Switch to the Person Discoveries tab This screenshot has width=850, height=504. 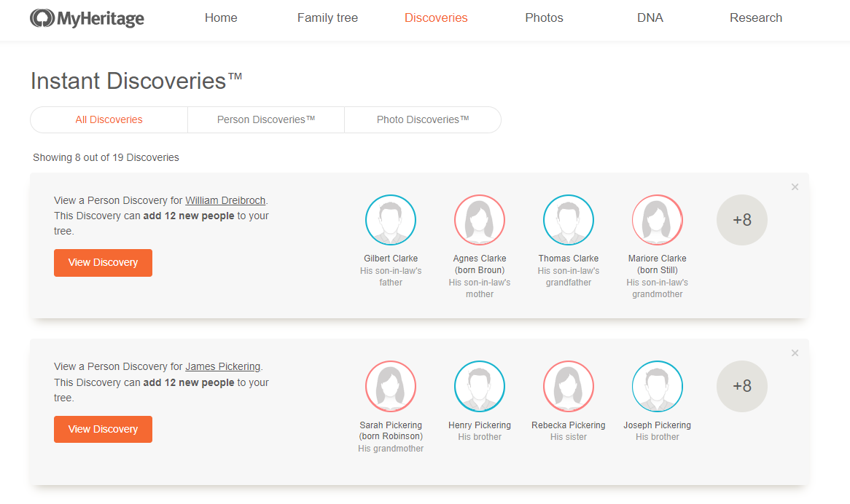pos(265,119)
